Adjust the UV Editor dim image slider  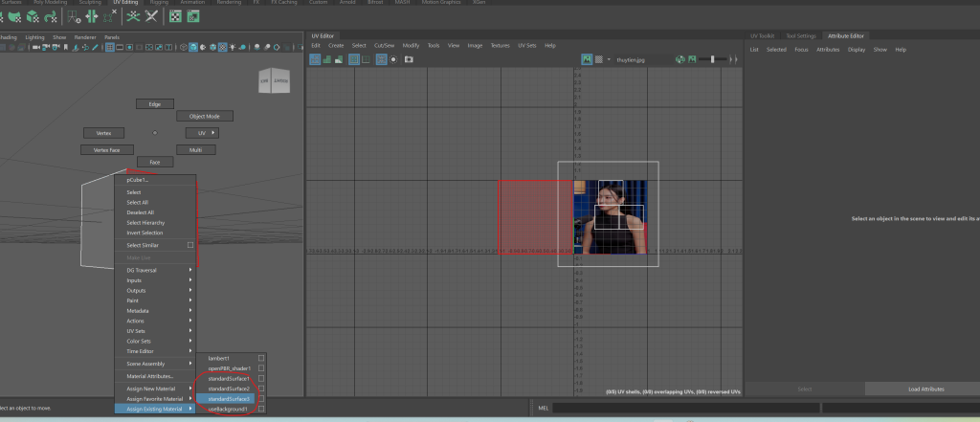tap(713, 59)
